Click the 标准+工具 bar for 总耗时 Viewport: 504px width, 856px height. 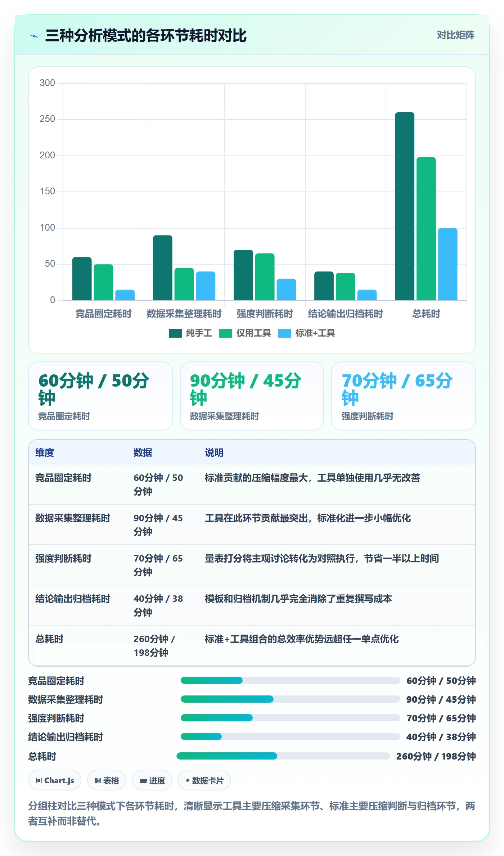448,264
